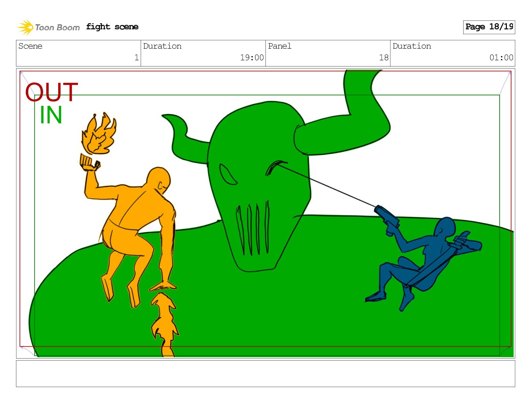
Task: Click the panel number '18' value
Action: [x=384, y=58]
